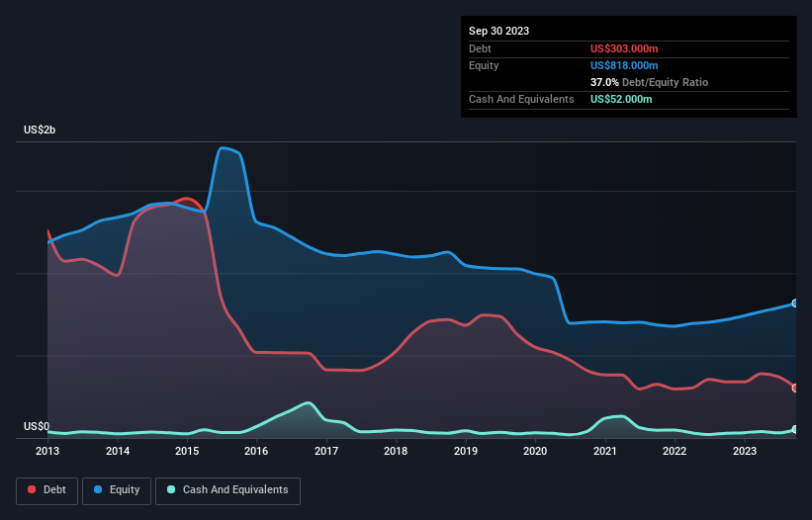Image resolution: width=812 pixels, height=520 pixels.
Task: Click the 2013 x-axis label
Action: pos(47,451)
